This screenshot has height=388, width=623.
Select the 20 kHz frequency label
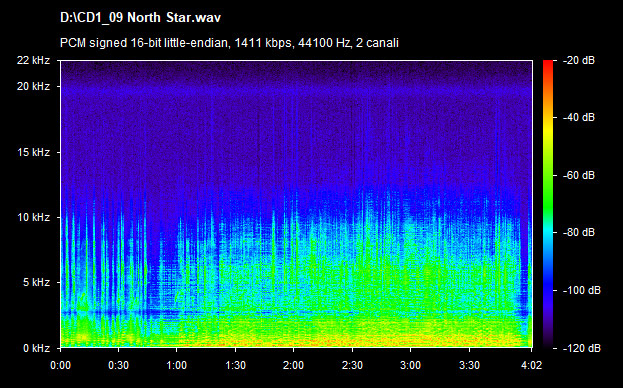(x=33, y=86)
